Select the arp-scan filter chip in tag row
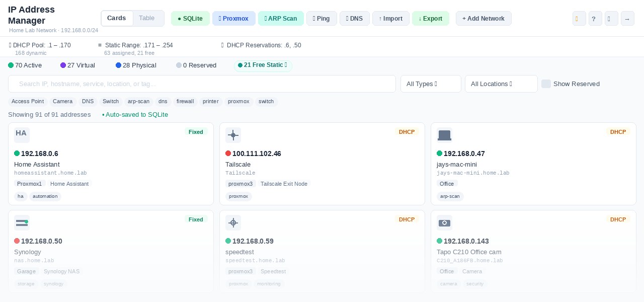 click(139, 102)
